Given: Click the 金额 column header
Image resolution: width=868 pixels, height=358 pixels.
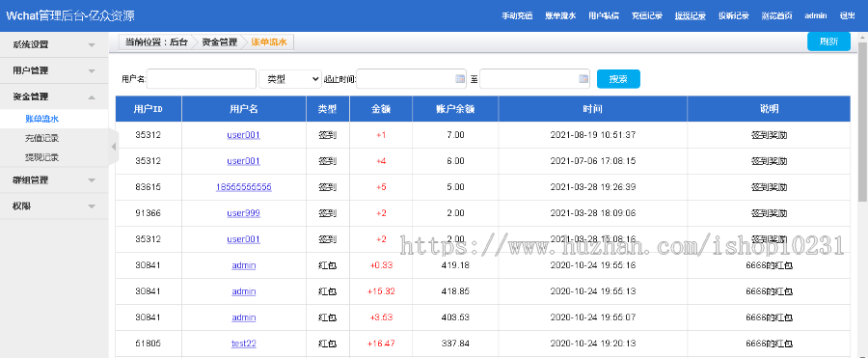Looking at the screenshot, I should click(381, 109).
